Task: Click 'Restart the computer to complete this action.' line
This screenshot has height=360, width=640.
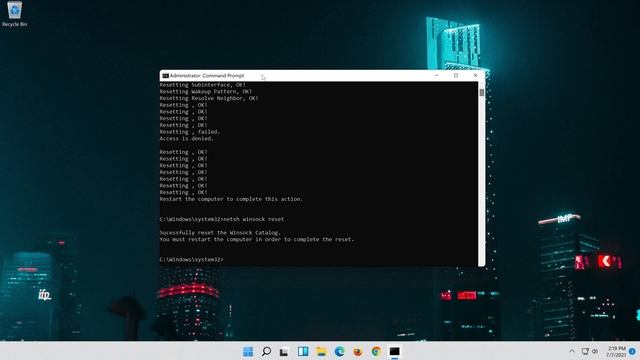Action: pyautogui.click(x=231, y=199)
